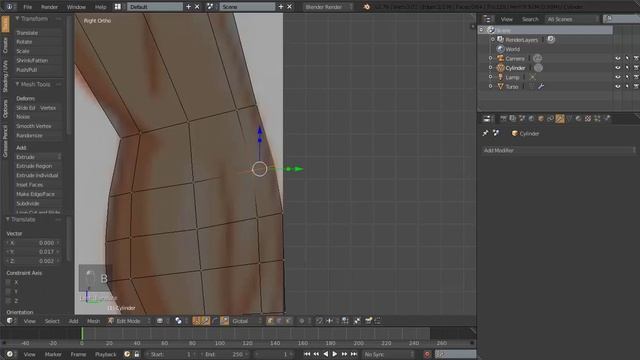The width and height of the screenshot is (640, 360).
Task: Open the No Sync dropdown in the timeline
Action: tap(388, 354)
